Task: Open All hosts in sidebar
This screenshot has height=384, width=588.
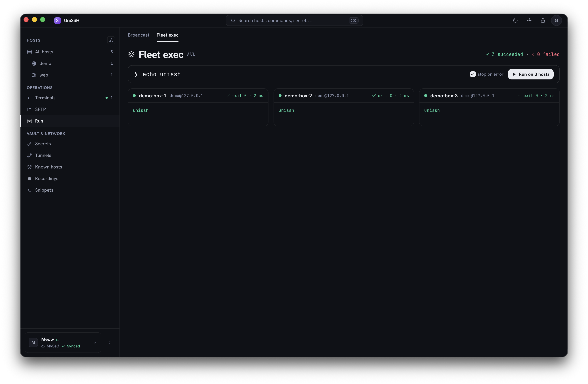Action: click(x=70, y=52)
